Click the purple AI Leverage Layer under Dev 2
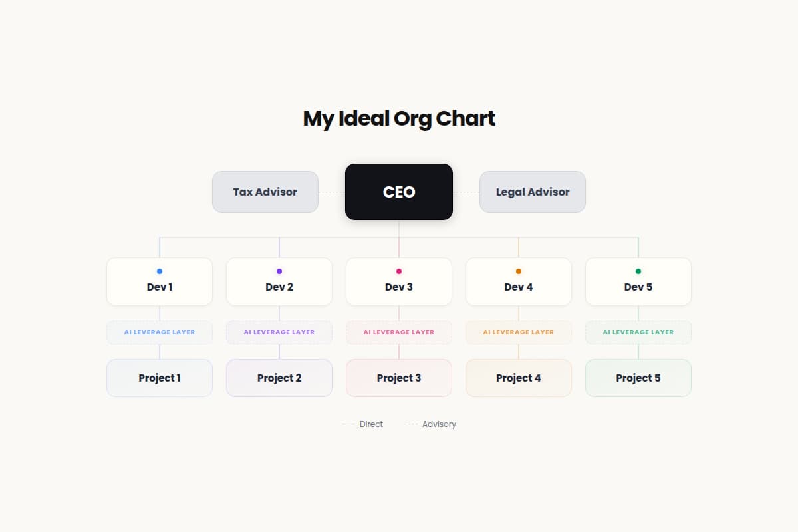This screenshot has height=532, width=798. pos(279,332)
